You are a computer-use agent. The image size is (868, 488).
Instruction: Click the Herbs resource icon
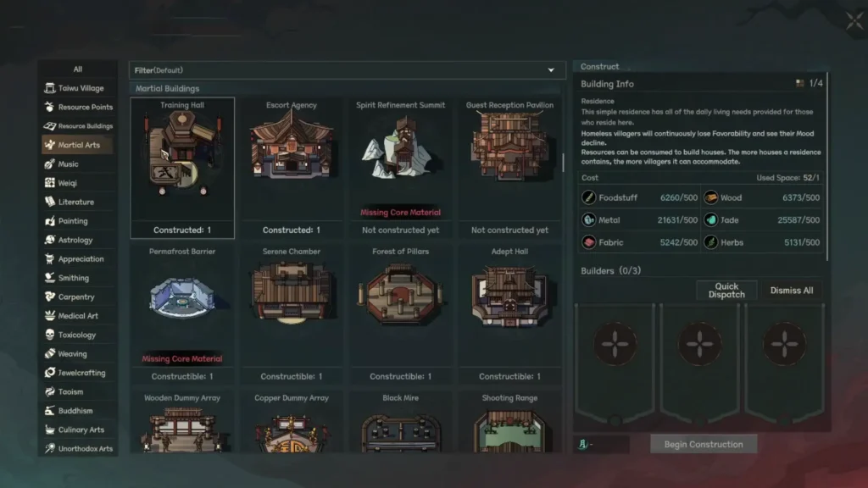pos(711,241)
